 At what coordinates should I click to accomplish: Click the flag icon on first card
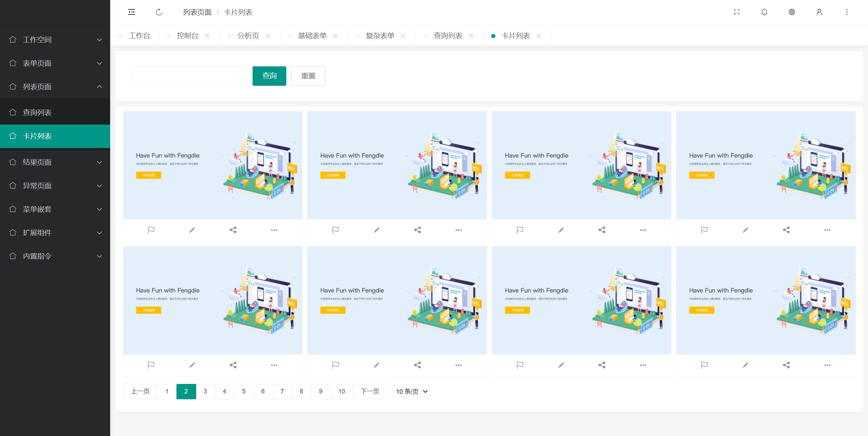tap(151, 230)
